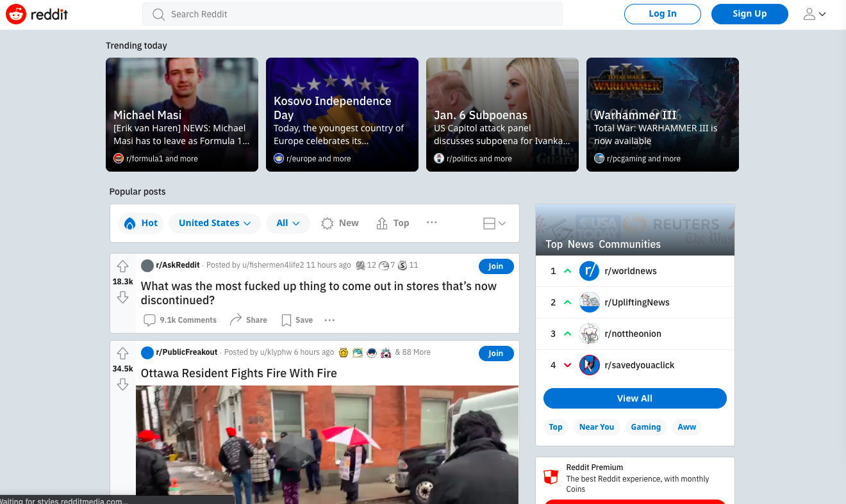The image size is (846, 504).
Task: Open the 9.1k Comments on AskReddit post
Action: [180, 320]
